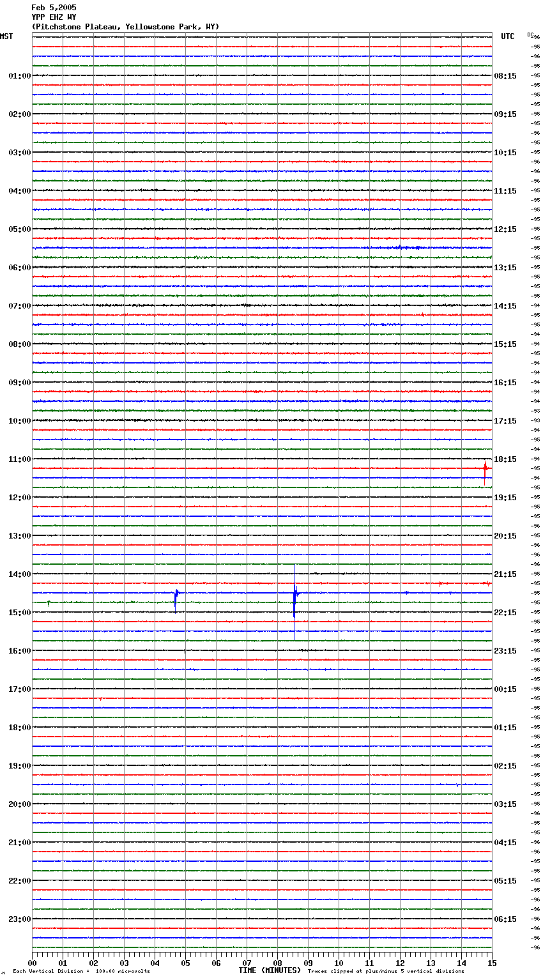Pick minute tick 00 on bottom axis
543x980 pixels.
[32, 963]
